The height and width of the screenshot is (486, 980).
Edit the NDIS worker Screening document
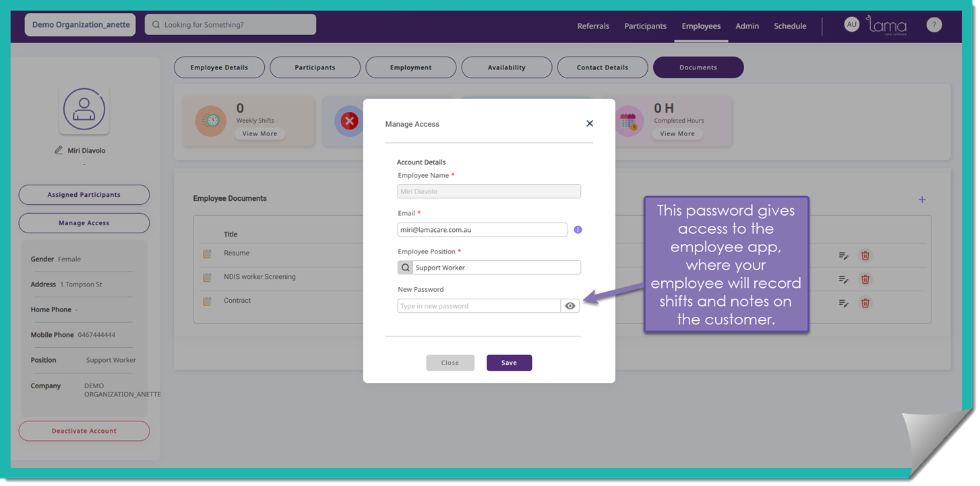(843, 280)
